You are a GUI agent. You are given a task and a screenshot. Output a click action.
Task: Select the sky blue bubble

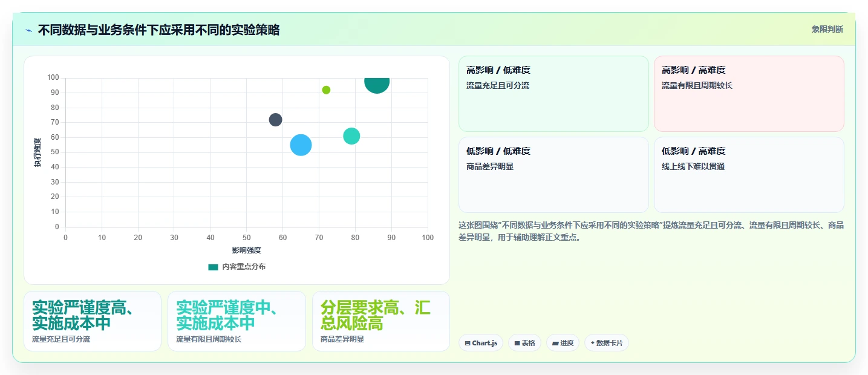pos(301,145)
